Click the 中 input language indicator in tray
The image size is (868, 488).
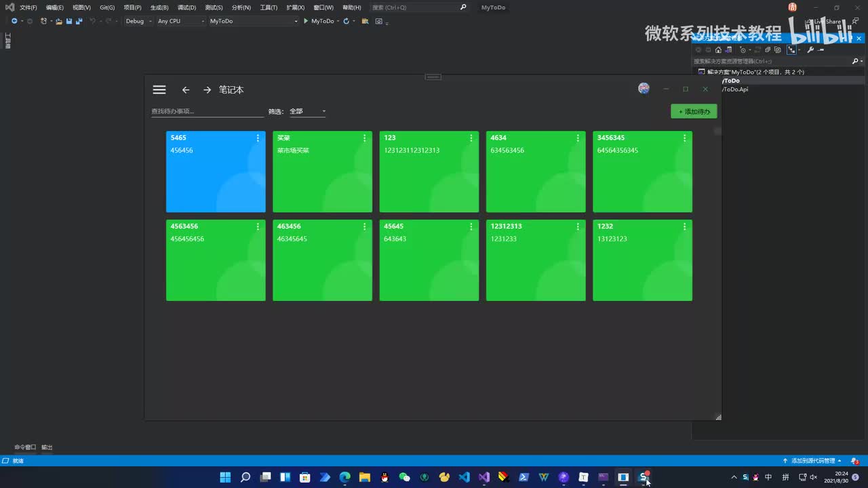point(768,477)
